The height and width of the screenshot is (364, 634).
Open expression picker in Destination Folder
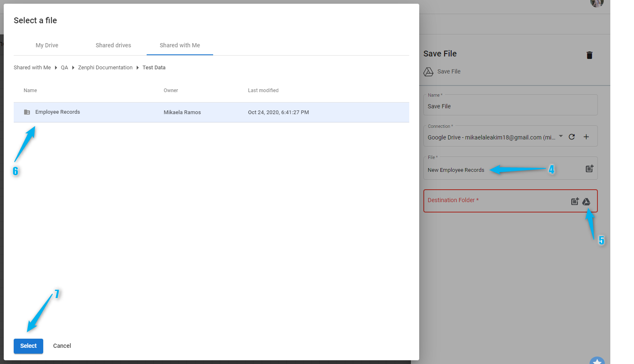point(575,201)
